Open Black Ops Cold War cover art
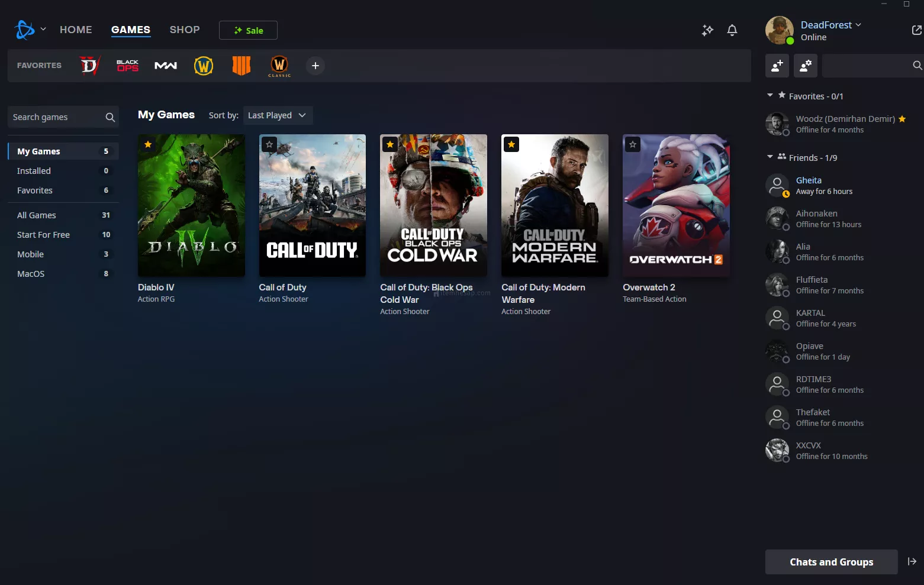The height and width of the screenshot is (585, 924). point(433,205)
